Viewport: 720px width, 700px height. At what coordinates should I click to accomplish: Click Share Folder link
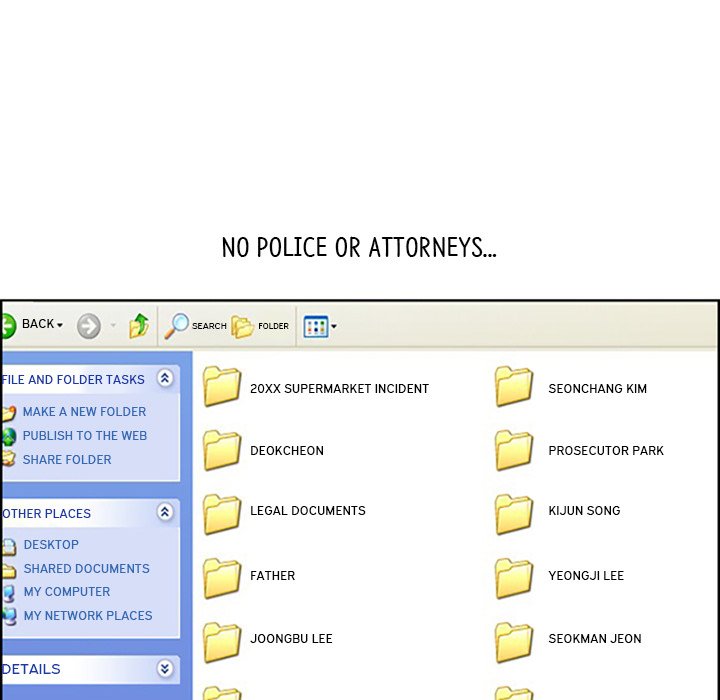point(67,459)
